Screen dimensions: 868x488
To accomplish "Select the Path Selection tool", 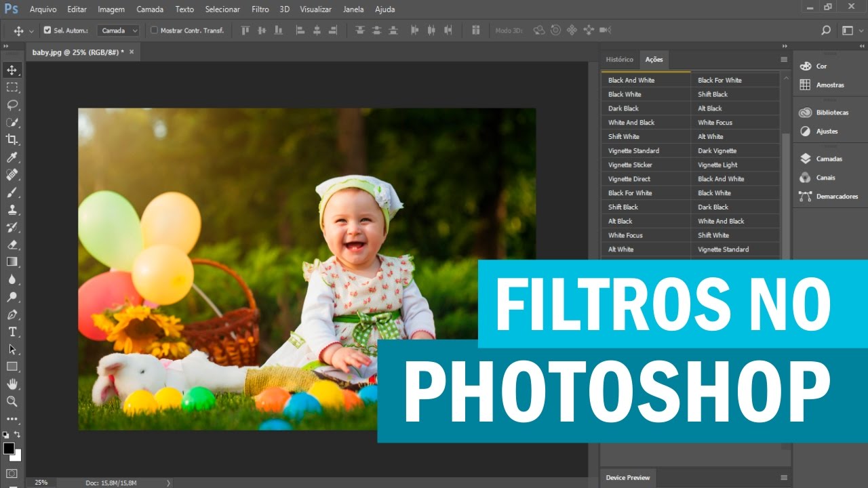I will click(12, 349).
